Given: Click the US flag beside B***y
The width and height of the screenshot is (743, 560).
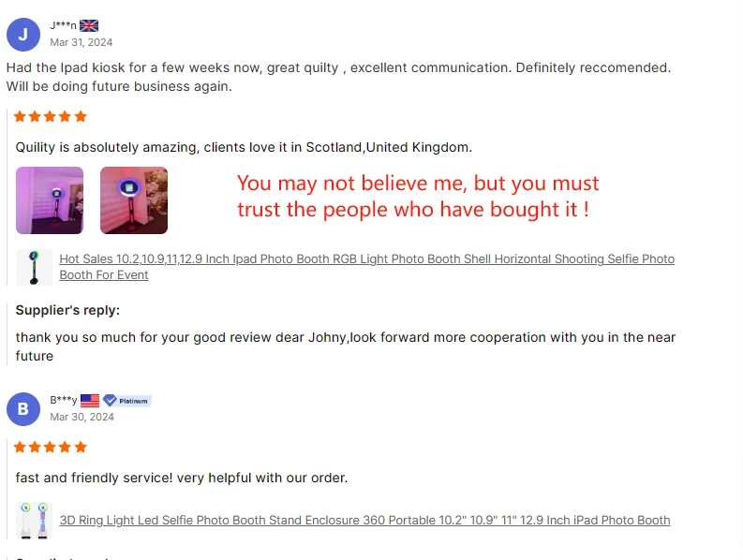Looking at the screenshot, I should pyautogui.click(x=90, y=401).
